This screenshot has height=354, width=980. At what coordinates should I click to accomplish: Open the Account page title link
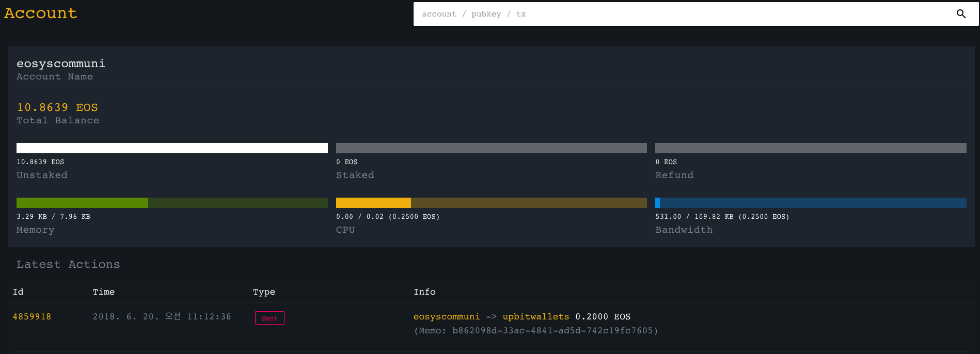pos(41,13)
